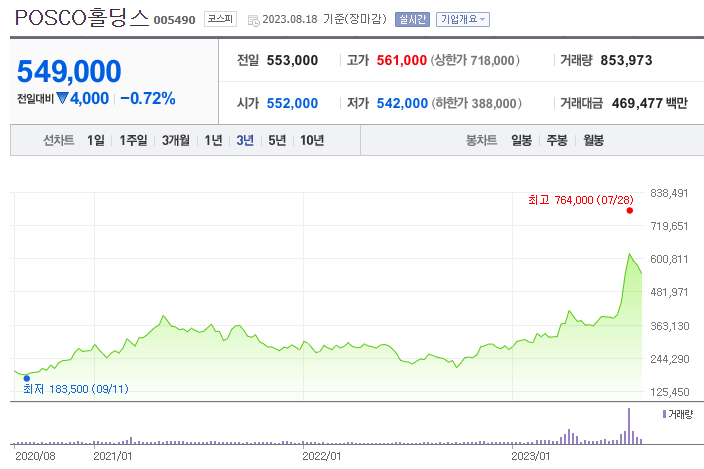Click the tallest volume bar in 2023
704x469 pixels.
click(629, 426)
